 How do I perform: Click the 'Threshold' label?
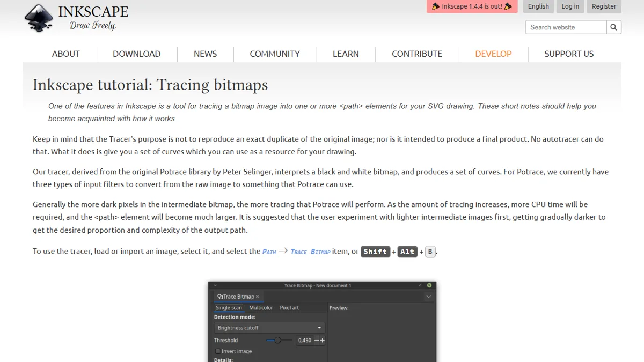pos(226,340)
